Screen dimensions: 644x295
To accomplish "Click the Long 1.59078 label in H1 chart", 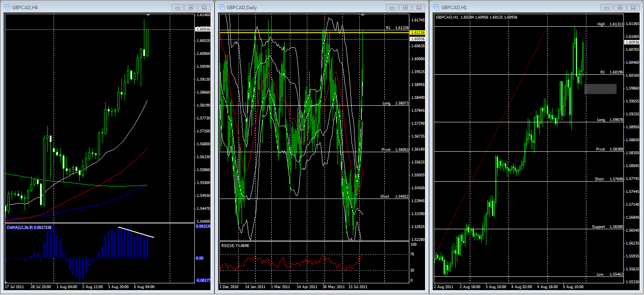I will (610, 120).
